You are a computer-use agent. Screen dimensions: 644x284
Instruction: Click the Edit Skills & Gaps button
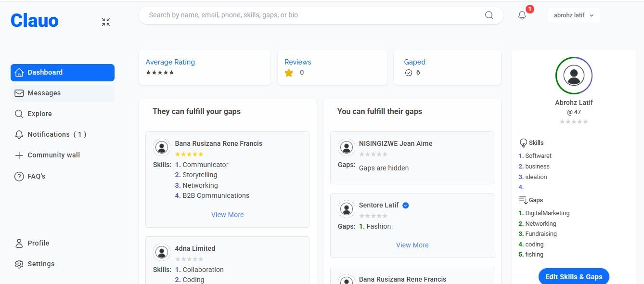click(574, 276)
